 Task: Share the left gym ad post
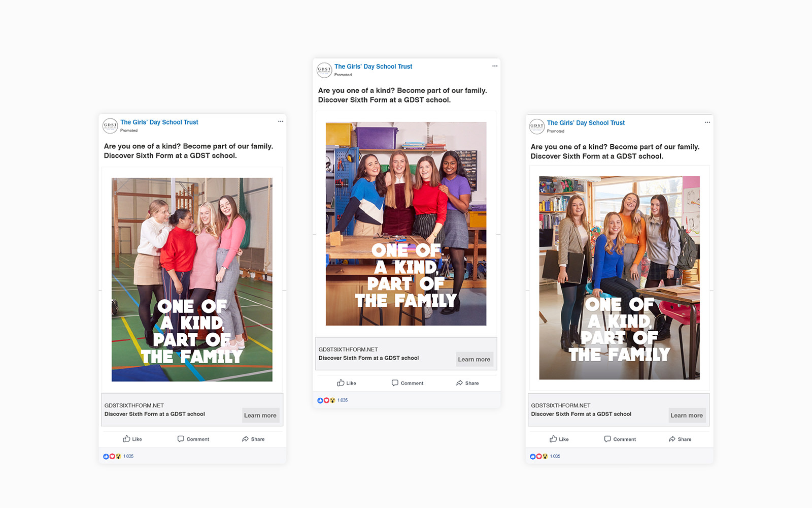[x=253, y=439]
